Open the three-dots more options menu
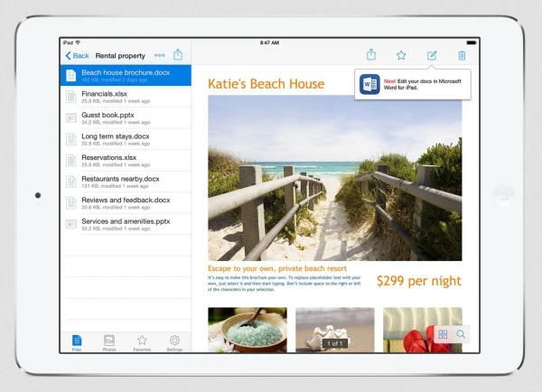The image size is (542, 392). coord(160,56)
